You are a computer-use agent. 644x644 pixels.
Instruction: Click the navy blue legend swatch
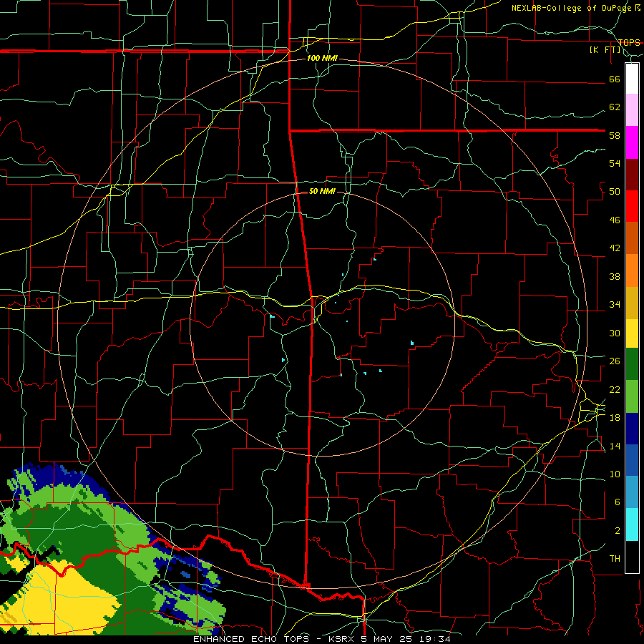(x=632, y=429)
